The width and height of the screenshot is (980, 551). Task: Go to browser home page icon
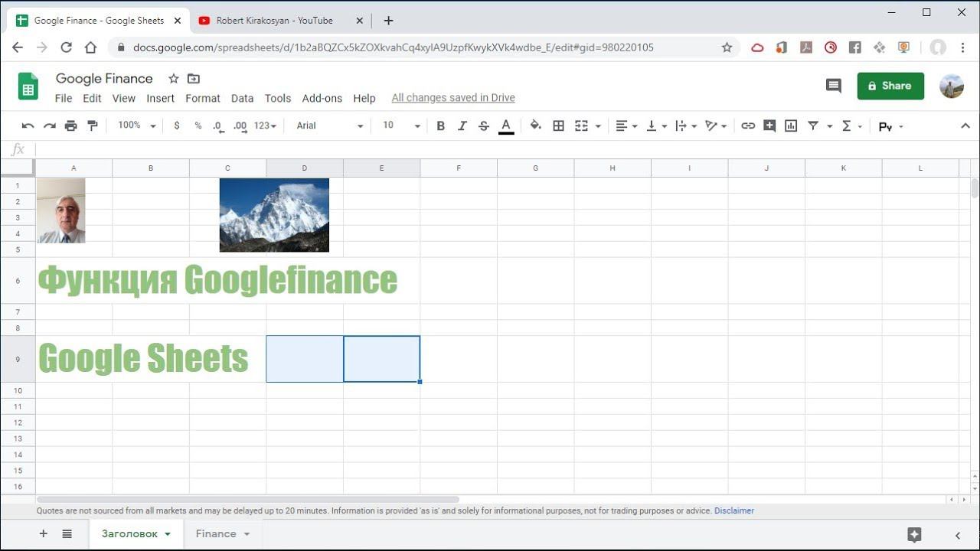pos(90,47)
